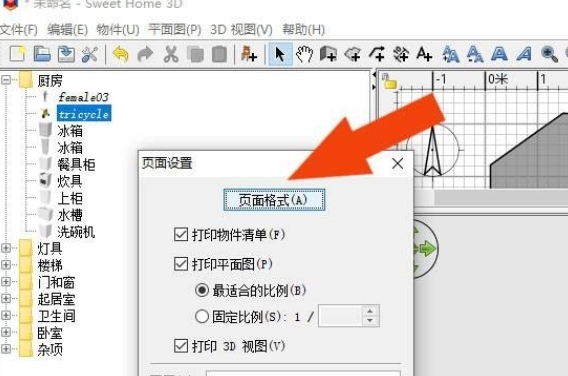Choose the Create polylines tool
The image size is (568, 376).
(377, 54)
